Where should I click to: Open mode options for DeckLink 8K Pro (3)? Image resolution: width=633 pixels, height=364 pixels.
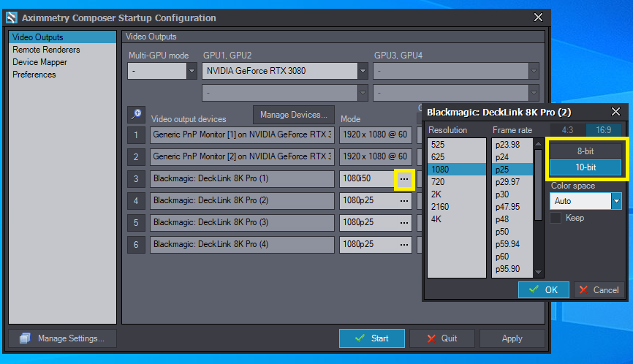(x=404, y=222)
